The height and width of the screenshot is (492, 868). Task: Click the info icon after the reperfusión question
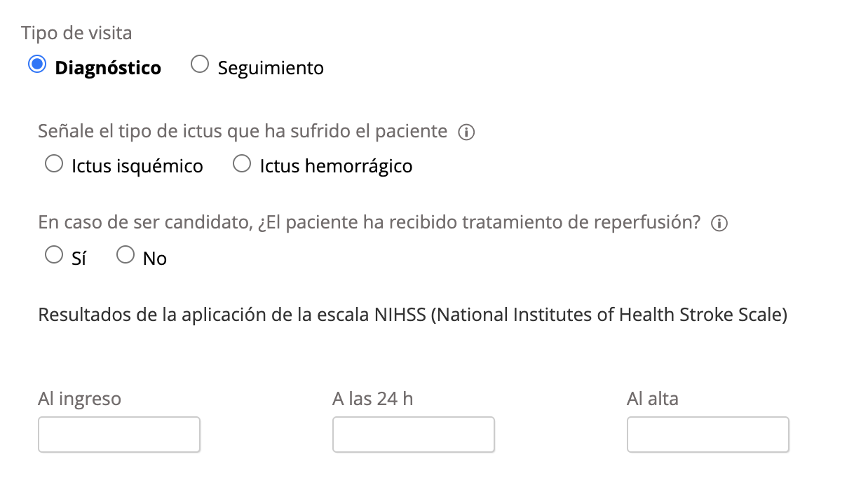[x=719, y=224]
